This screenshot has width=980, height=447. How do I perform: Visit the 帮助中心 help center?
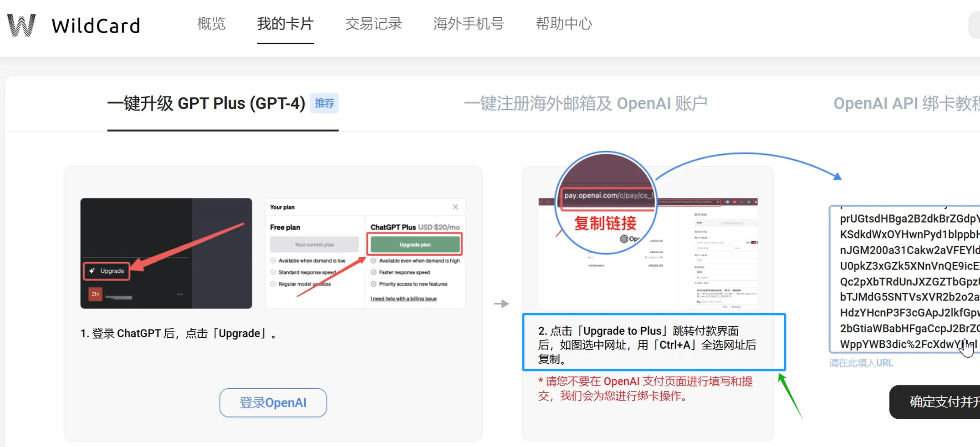point(564,24)
